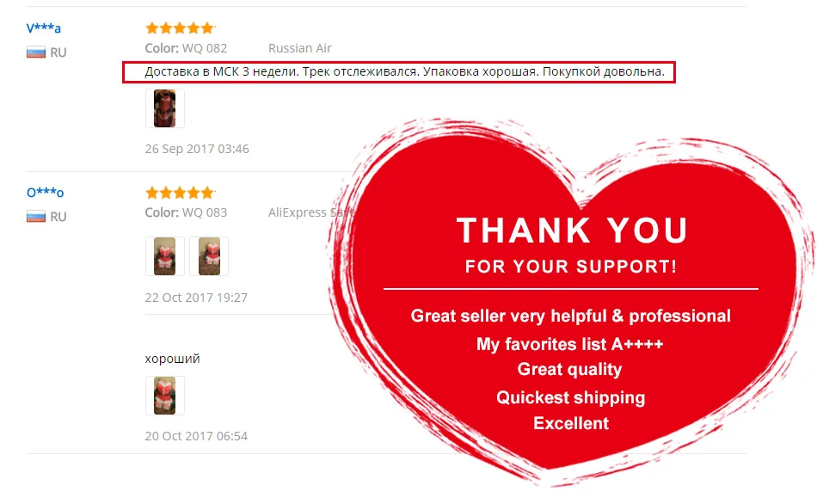This screenshot has height=504, width=817.
Task: Open second photo thumbnail in WQ 083 review
Action: tap(209, 256)
